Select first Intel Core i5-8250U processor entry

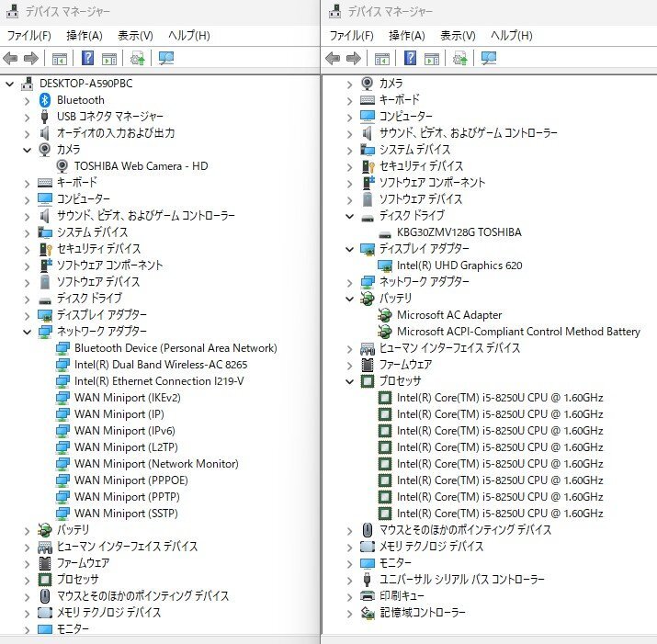pyautogui.click(x=500, y=398)
